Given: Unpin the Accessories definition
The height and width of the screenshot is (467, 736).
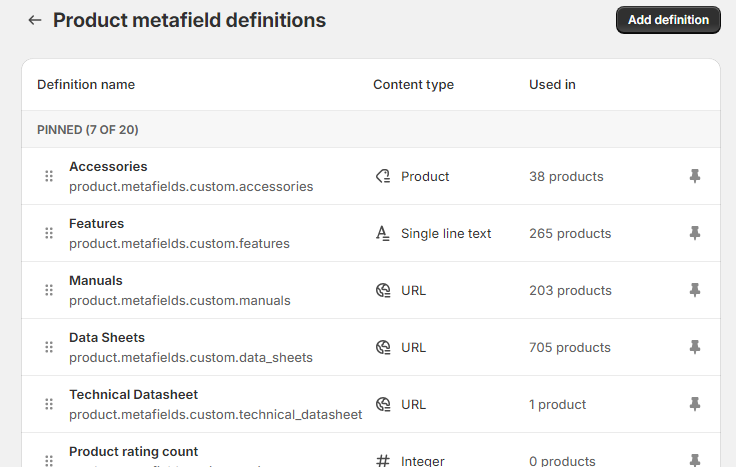Looking at the screenshot, I should click(x=695, y=176).
